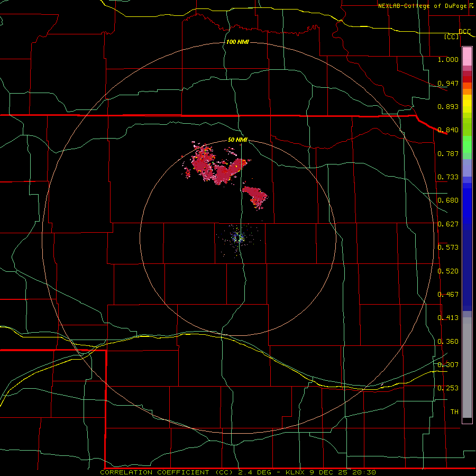Click the 0.573 color scale value
The width and height of the screenshot is (476, 476).
pos(448,248)
